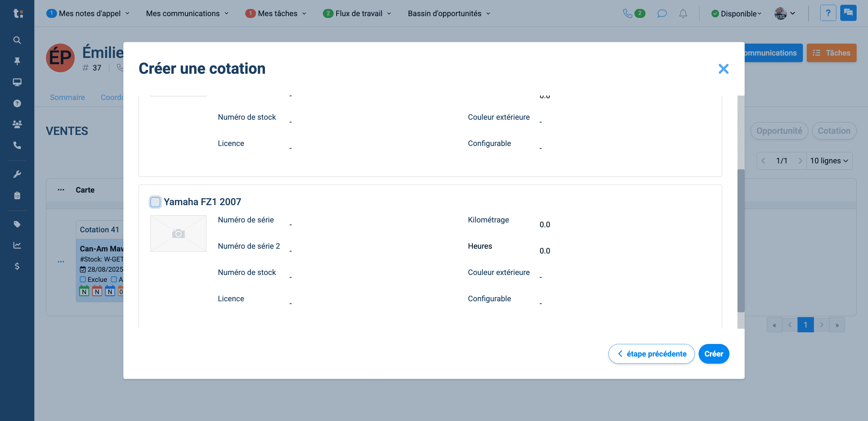Click the Yamaha FZ1 2007 title
This screenshot has width=868, height=421.
pyautogui.click(x=202, y=202)
